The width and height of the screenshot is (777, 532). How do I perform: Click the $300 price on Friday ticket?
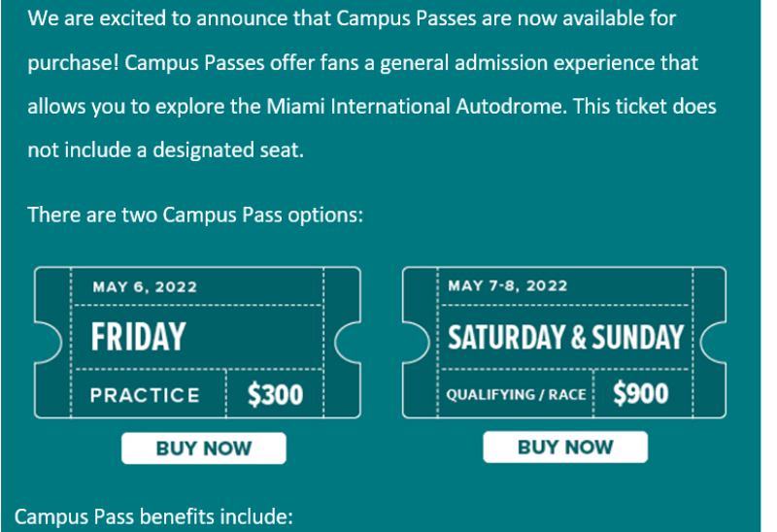coord(276,394)
